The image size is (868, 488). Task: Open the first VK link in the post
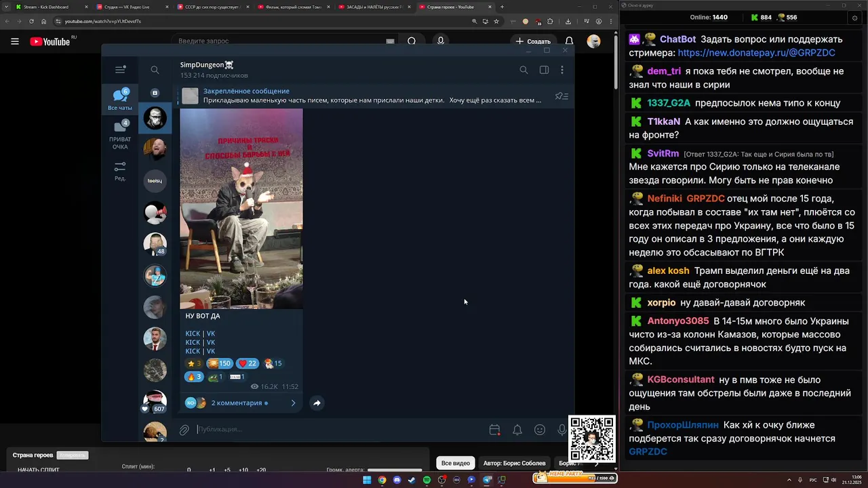click(211, 333)
